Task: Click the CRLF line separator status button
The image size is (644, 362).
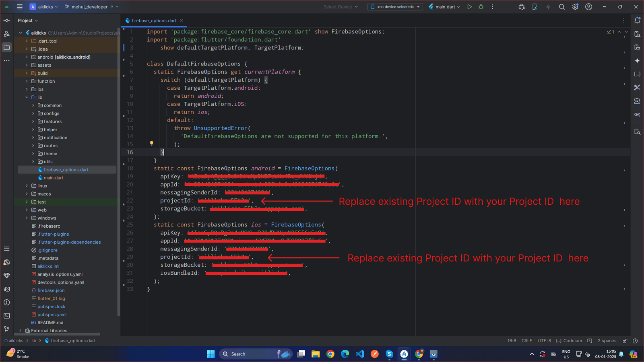Action: (526, 341)
